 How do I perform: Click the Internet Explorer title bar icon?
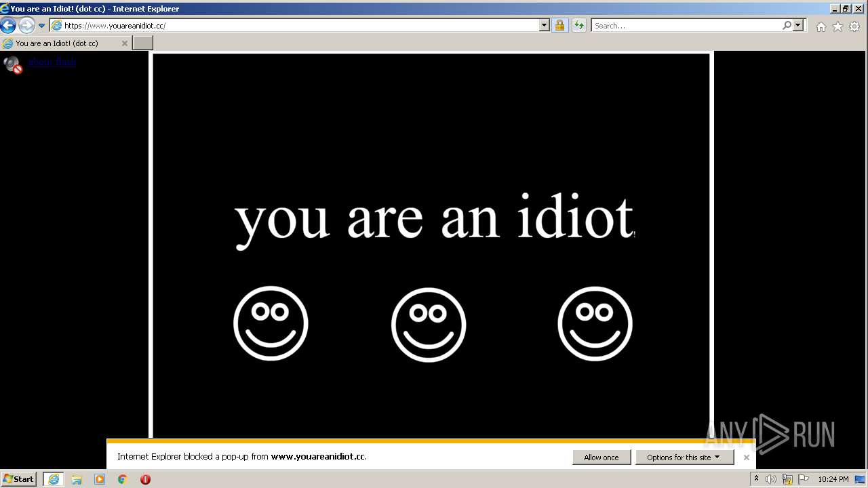click(x=5, y=9)
